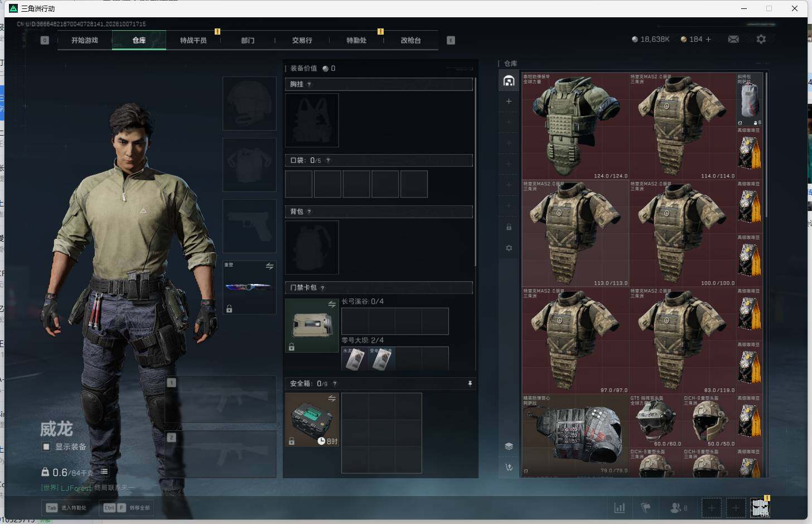Image resolution: width=812 pixels, height=524 pixels.
Task: Switch to the 开始游戏 tab
Action: (x=85, y=40)
